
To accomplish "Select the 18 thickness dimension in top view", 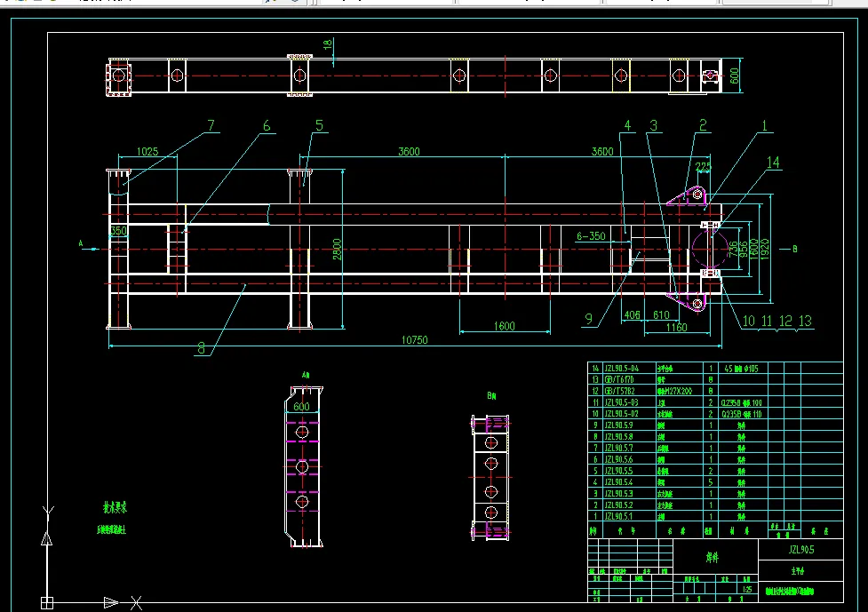I will (x=328, y=44).
